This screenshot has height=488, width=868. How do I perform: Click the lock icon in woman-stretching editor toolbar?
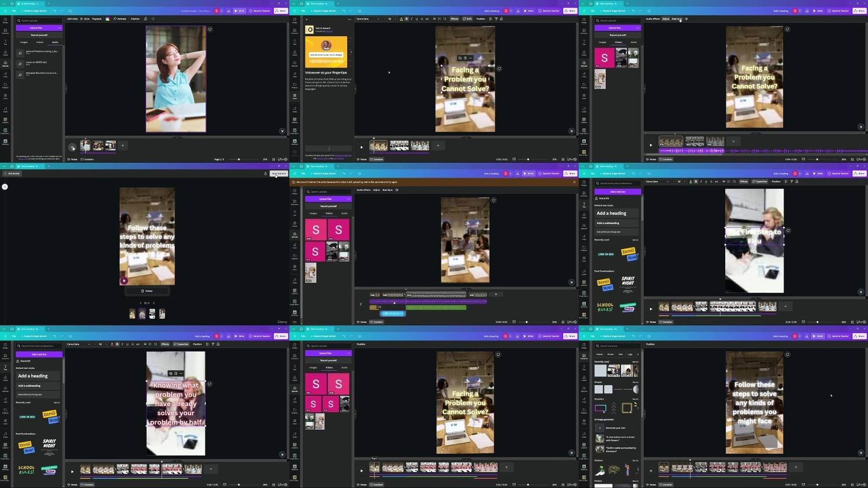(145, 19)
